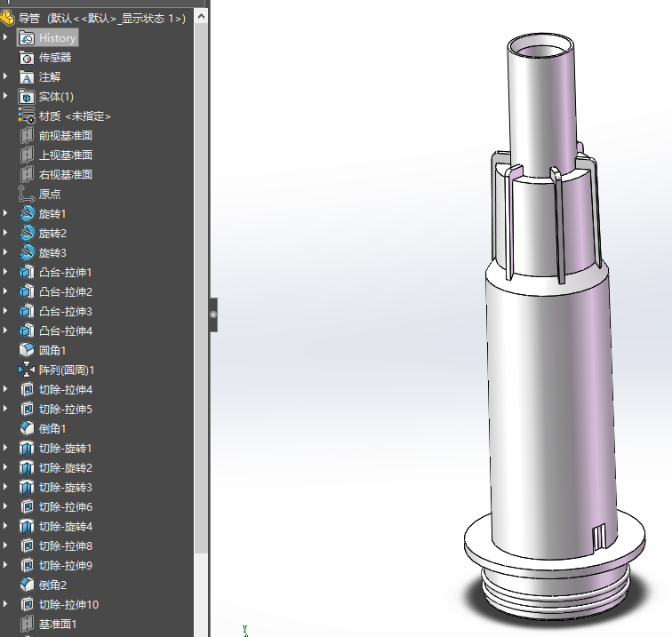Expand the 切除-拉伸5 feature
The height and width of the screenshot is (637, 672).
tap(5, 409)
